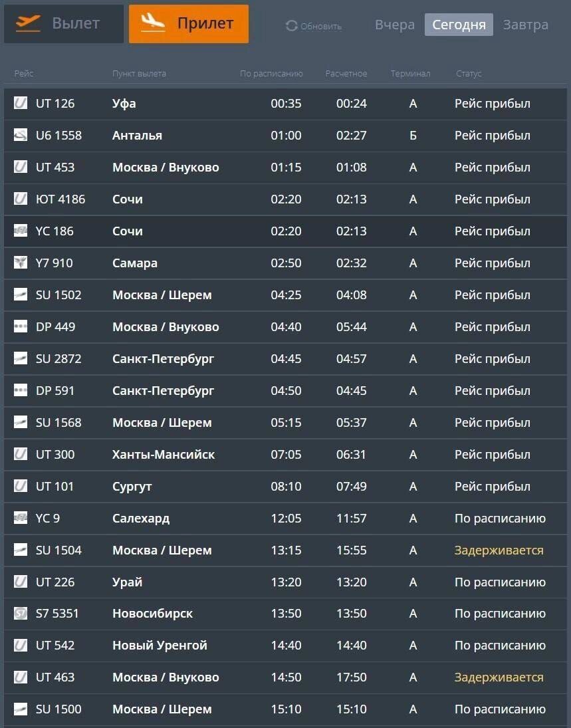Click the airline logo of flight SU 2872

[x=21, y=358]
